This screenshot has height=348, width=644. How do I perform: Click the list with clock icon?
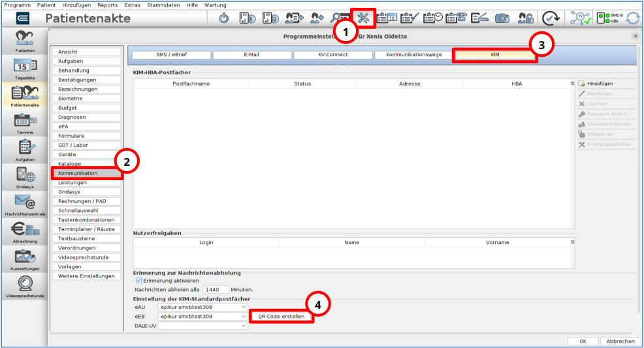[433, 18]
